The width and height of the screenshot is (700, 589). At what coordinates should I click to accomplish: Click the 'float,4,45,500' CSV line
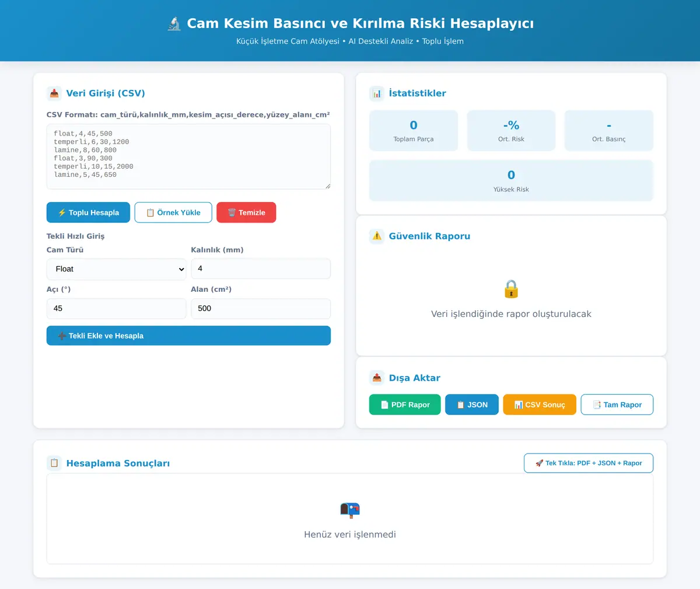83,134
